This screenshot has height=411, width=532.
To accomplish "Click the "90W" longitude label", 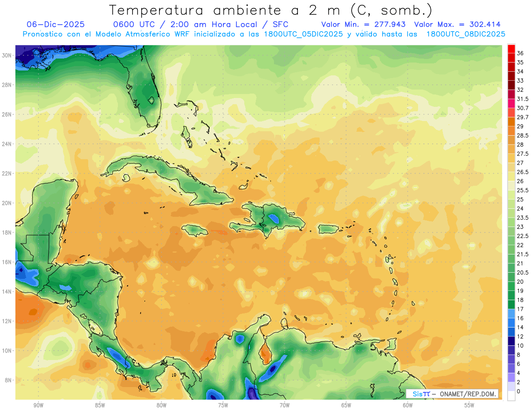I will click(38, 405).
